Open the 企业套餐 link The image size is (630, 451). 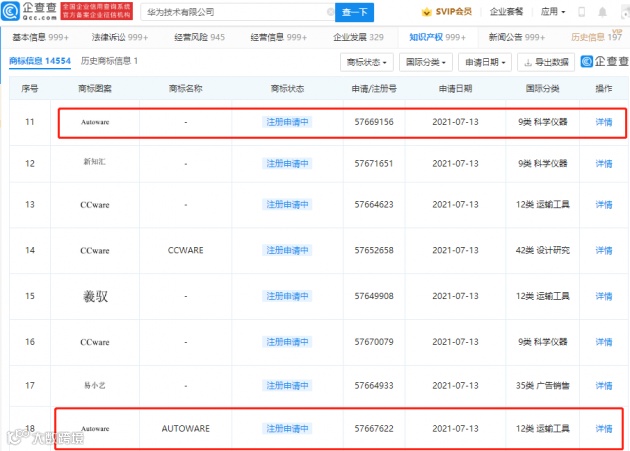[x=506, y=12]
